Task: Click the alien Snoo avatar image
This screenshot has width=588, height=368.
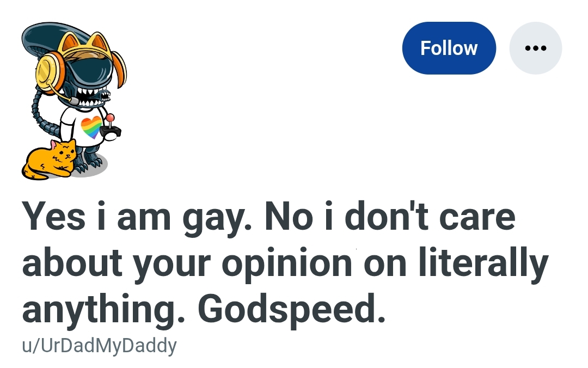Action: pyautogui.click(x=74, y=101)
